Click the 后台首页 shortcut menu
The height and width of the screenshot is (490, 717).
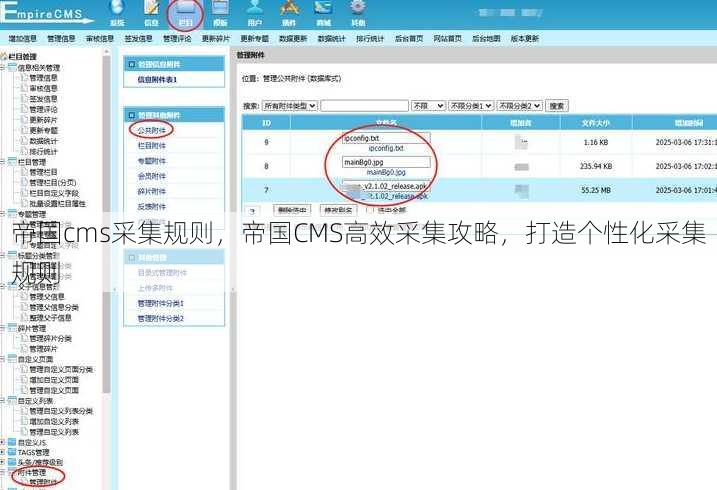tap(409, 39)
